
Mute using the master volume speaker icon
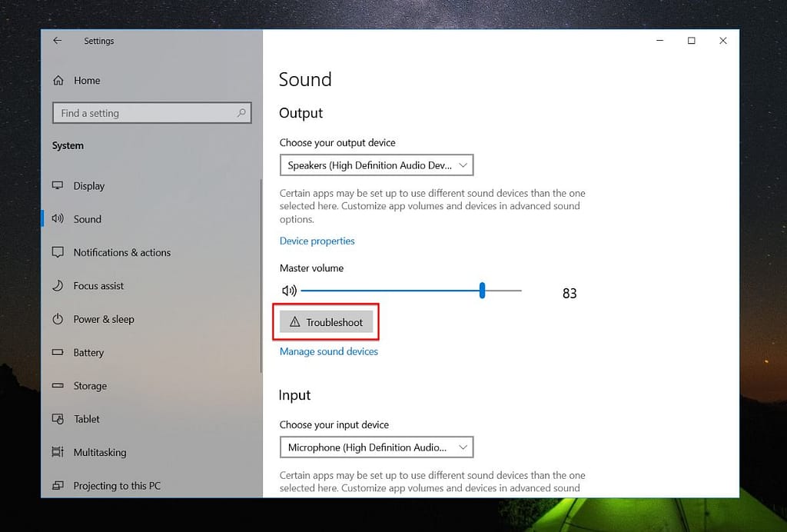pos(289,291)
